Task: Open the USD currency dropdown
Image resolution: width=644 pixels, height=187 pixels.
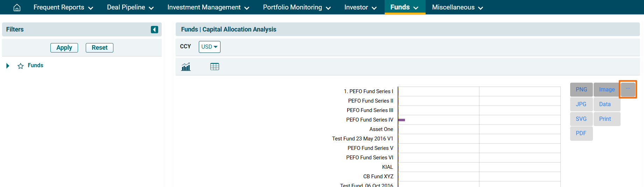Action: click(x=209, y=47)
